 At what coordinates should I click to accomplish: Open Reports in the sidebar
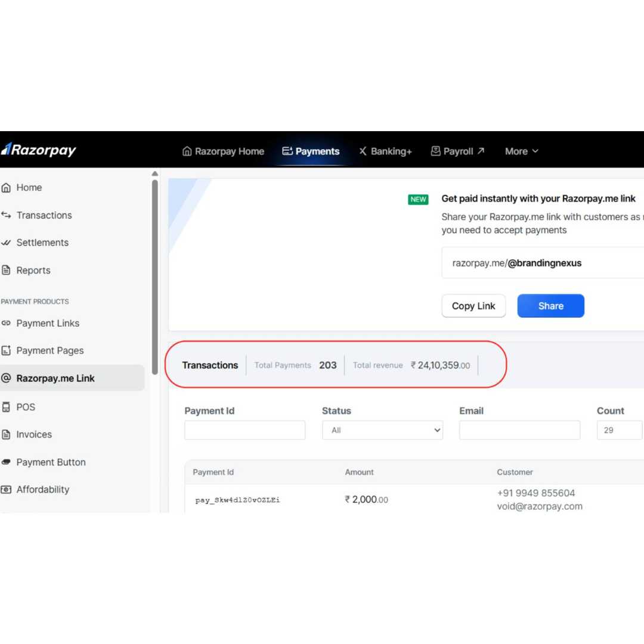(x=33, y=270)
